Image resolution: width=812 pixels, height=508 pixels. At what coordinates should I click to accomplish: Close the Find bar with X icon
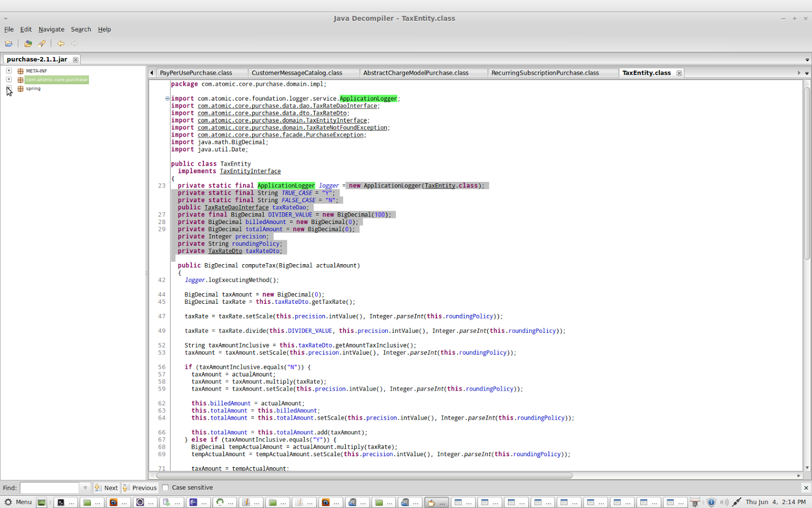pyautogui.click(x=806, y=488)
